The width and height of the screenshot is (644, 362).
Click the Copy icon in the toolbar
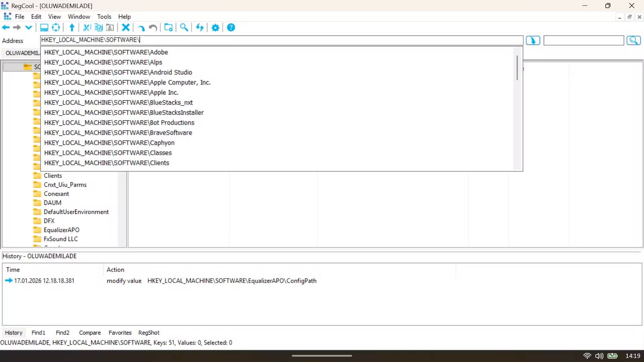point(98,27)
